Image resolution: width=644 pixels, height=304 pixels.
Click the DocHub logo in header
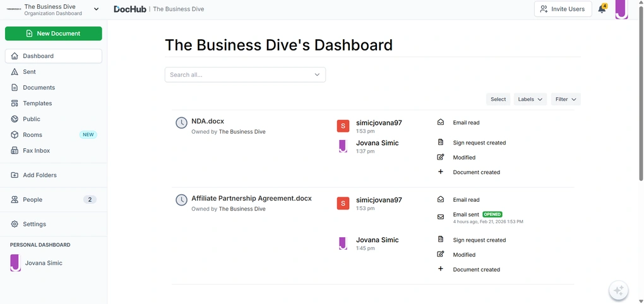point(130,9)
